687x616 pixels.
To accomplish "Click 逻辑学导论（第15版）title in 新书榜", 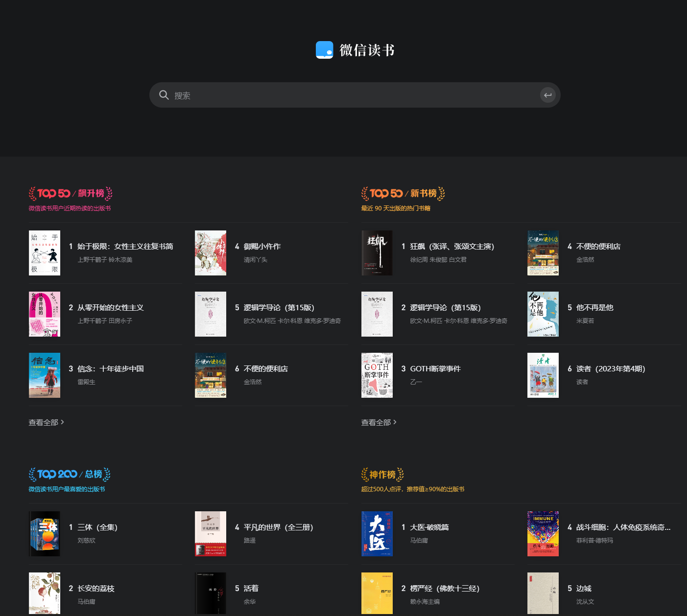I will click(x=446, y=307).
